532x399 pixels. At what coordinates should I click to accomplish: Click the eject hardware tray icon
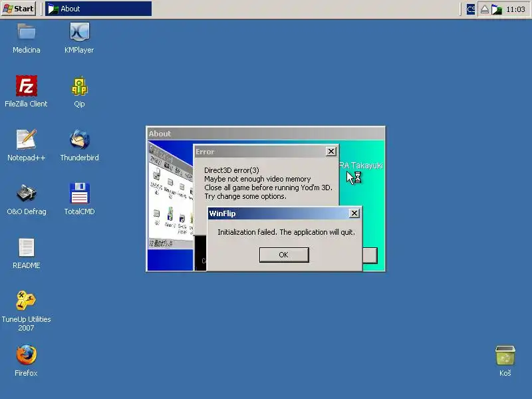485,9
